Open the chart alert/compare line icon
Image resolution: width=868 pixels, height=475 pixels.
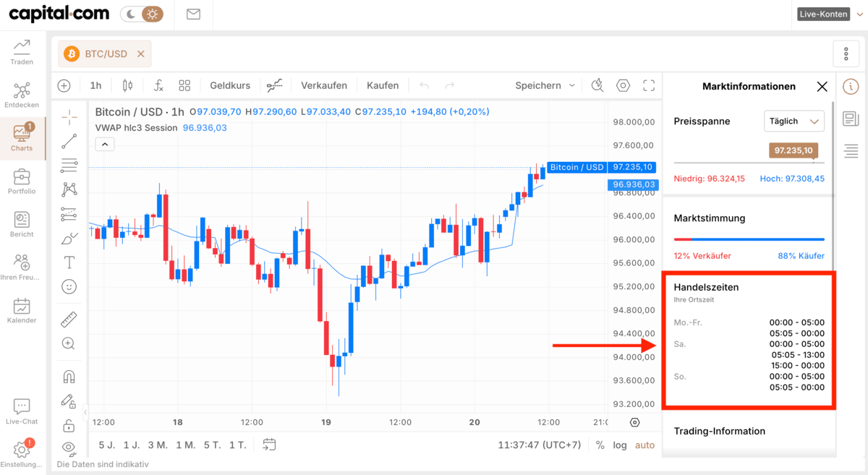click(x=274, y=85)
